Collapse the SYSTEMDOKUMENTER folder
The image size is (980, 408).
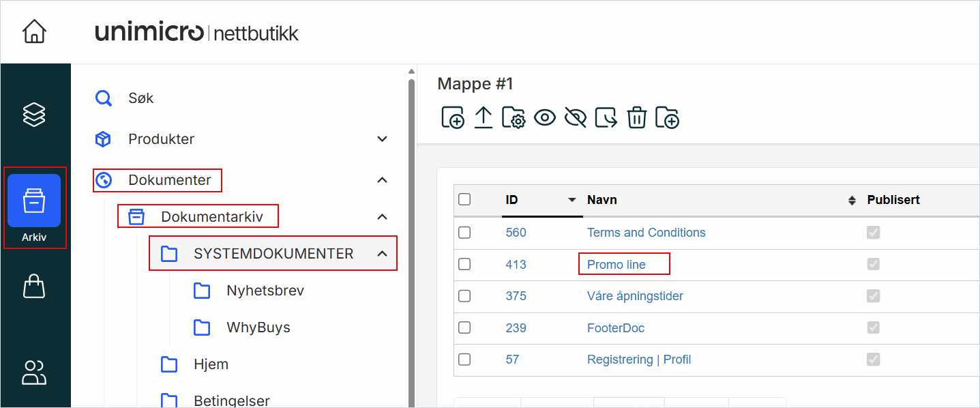(x=383, y=252)
